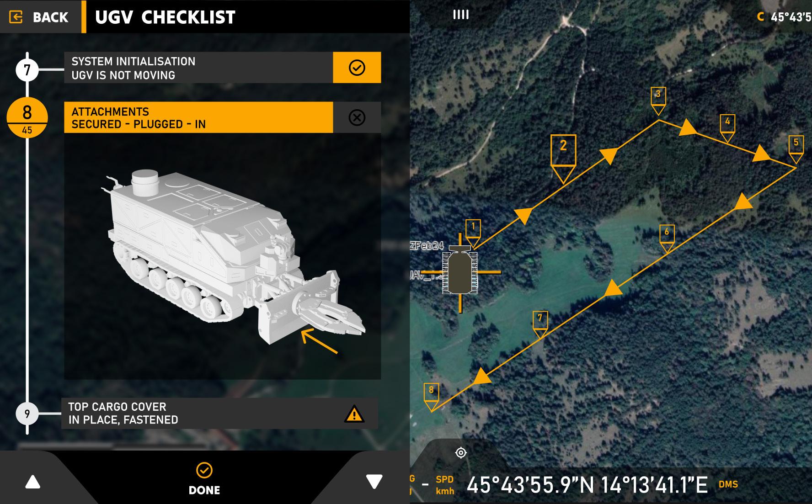The height and width of the screenshot is (504, 812).
Task: Click the UGV 3D model preview
Action: (x=222, y=256)
